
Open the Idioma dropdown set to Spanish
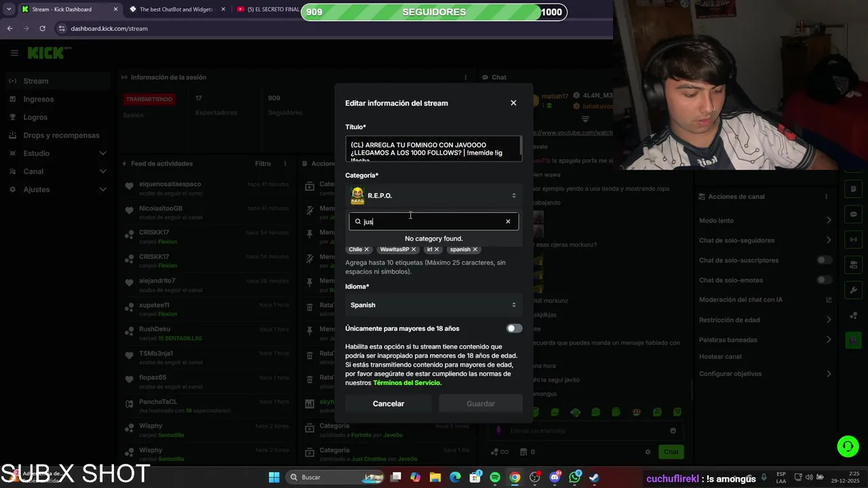[x=434, y=305]
